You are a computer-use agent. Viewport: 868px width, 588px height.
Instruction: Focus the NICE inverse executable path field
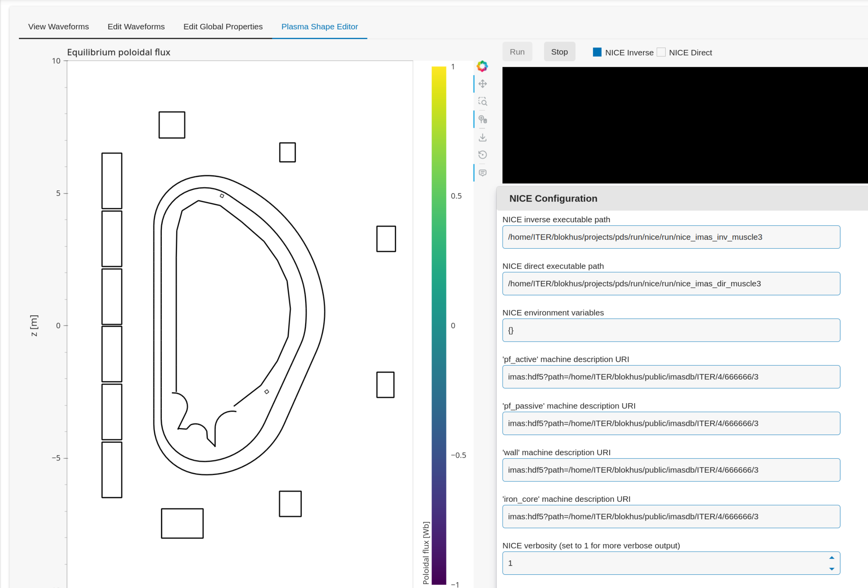point(671,237)
